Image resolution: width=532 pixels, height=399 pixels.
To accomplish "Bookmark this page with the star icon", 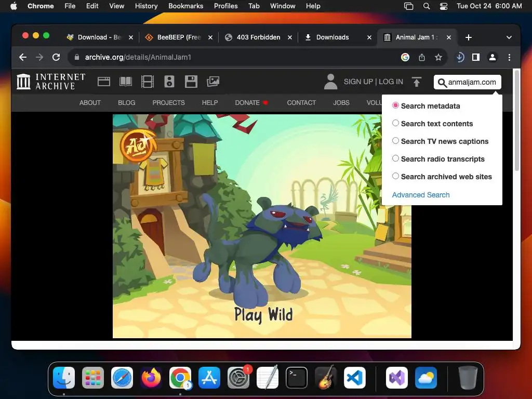I will 438,57.
